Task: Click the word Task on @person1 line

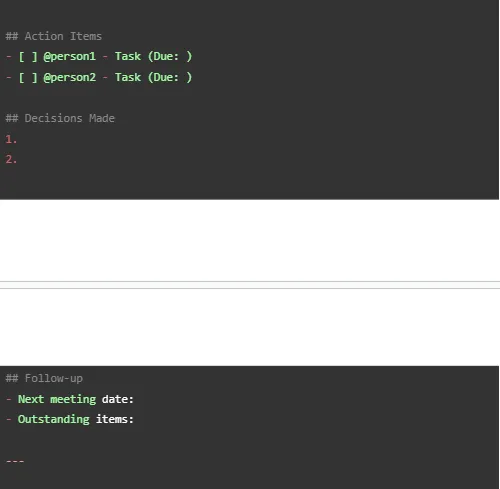Action: 128,56
